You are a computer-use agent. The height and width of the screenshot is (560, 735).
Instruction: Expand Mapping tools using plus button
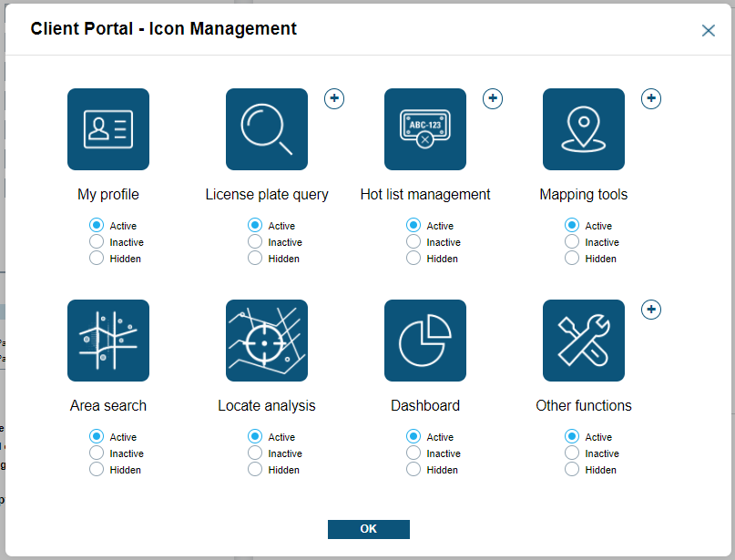point(651,98)
